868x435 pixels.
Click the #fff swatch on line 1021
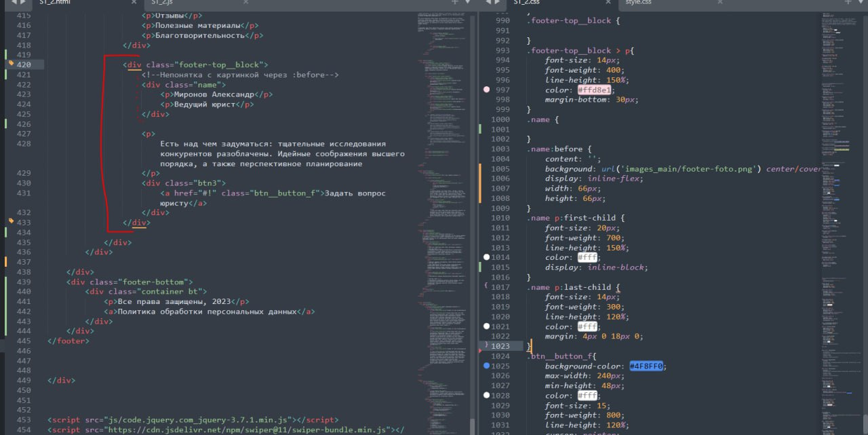587,326
